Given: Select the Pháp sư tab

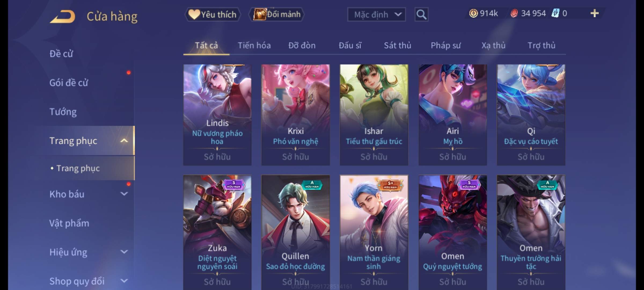Looking at the screenshot, I should [446, 45].
